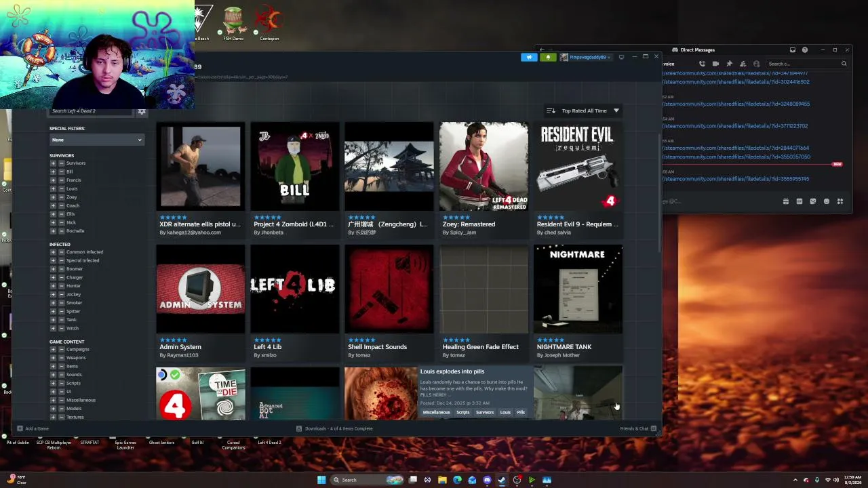The height and width of the screenshot is (488, 868).
Task: Open the Windows Start menu
Action: click(321, 480)
